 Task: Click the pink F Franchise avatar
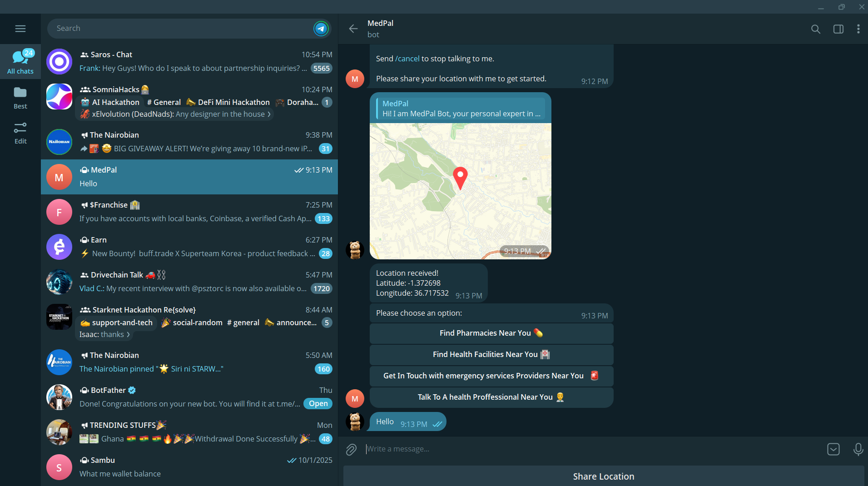(59, 212)
